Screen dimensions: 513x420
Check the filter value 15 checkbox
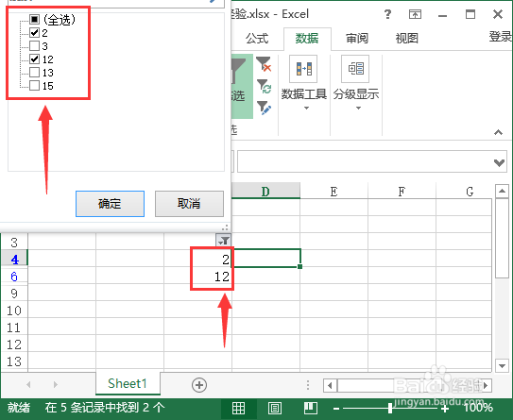coord(35,86)
